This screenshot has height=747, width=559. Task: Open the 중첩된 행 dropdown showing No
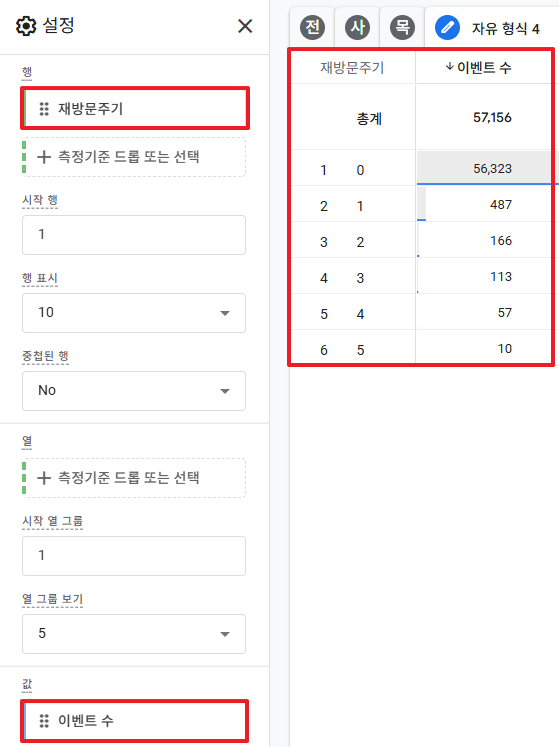click(x=134, y=391)
